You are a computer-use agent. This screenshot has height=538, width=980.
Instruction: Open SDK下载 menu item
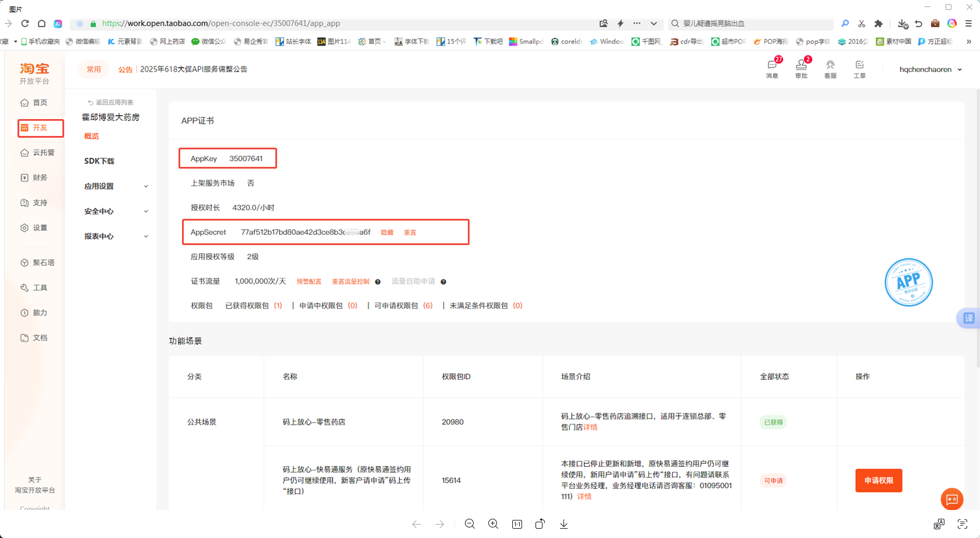click(x=99, y=162)
